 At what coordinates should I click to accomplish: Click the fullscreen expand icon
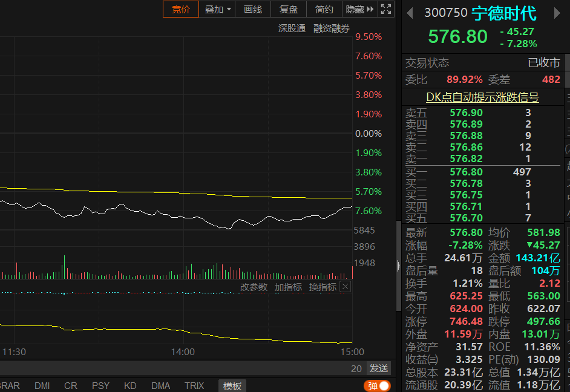click(385, 9)
